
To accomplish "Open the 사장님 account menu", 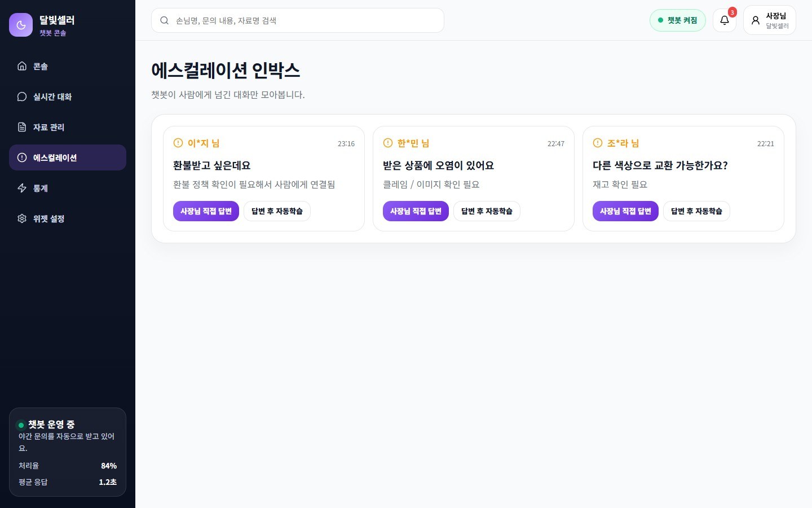I will tap(770, 20).
